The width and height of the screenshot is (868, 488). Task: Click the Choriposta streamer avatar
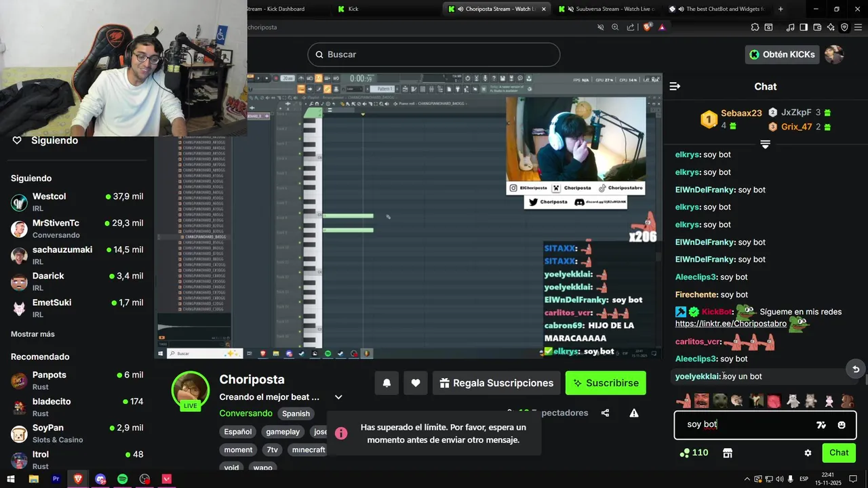[x=190, y=391]
